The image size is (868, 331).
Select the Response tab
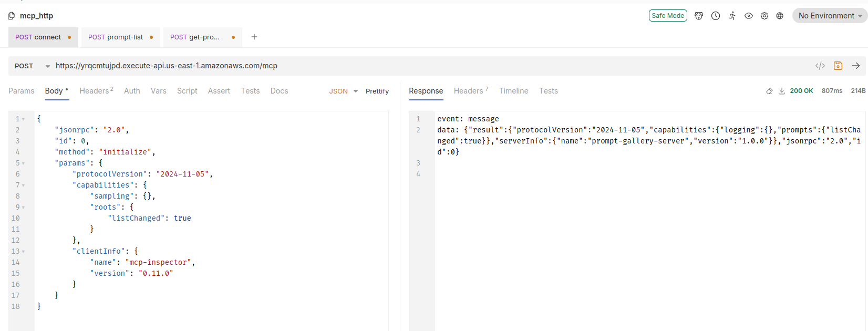(426, 91)
